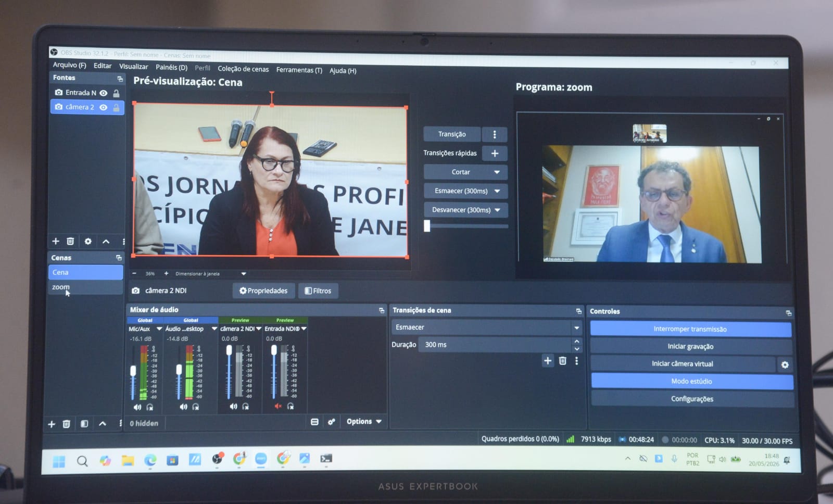Open File Explorer from taskbar
The image size is (833, 504).
click(128, 460)
